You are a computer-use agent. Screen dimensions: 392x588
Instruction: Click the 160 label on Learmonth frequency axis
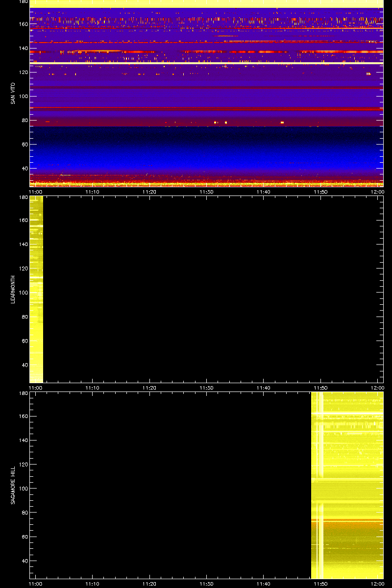click(24, 220)
